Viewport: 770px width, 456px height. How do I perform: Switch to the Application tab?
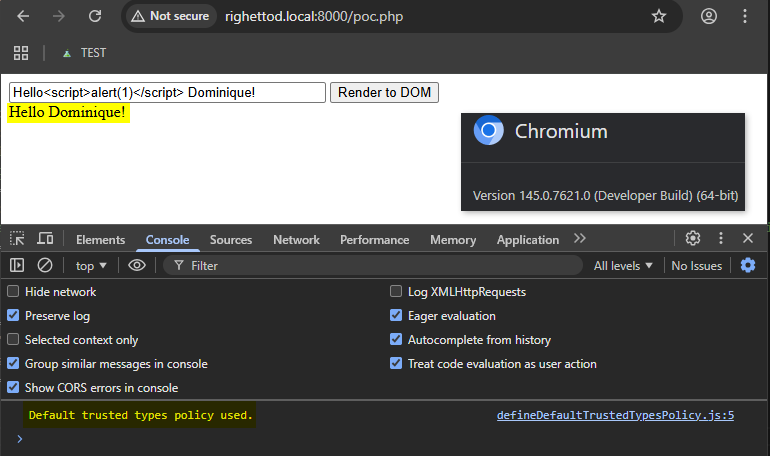coord(527,240)
